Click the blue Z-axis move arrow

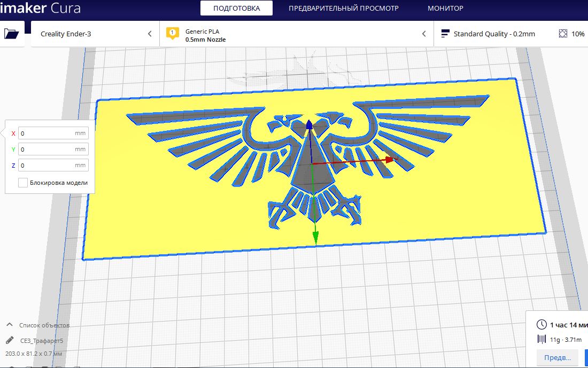(x=309, y=125)
